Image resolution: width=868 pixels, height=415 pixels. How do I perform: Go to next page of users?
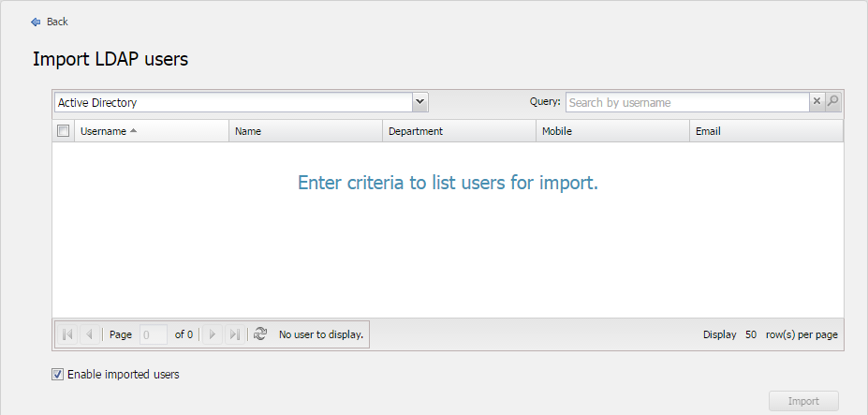213,334
